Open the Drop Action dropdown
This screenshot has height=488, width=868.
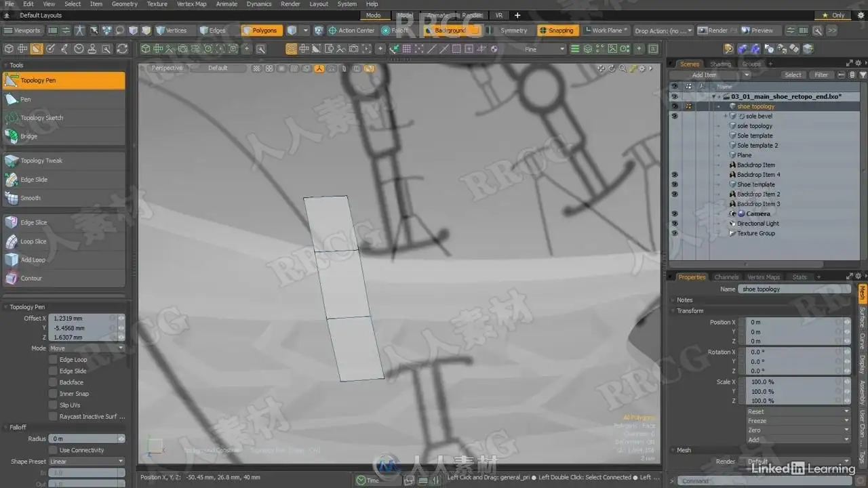664,30
